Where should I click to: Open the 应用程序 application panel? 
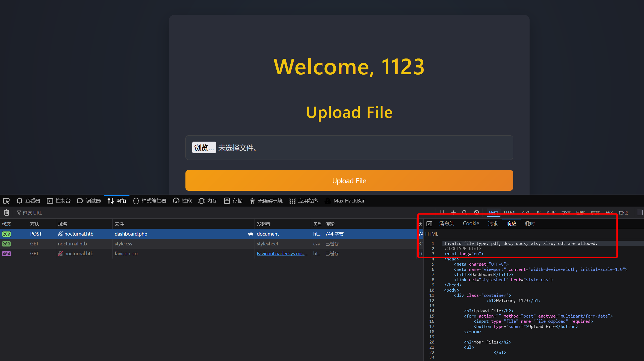coord(304,201)
